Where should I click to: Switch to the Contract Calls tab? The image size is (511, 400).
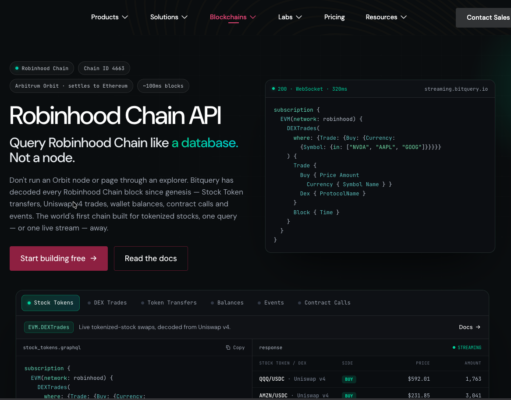[324, 303]
